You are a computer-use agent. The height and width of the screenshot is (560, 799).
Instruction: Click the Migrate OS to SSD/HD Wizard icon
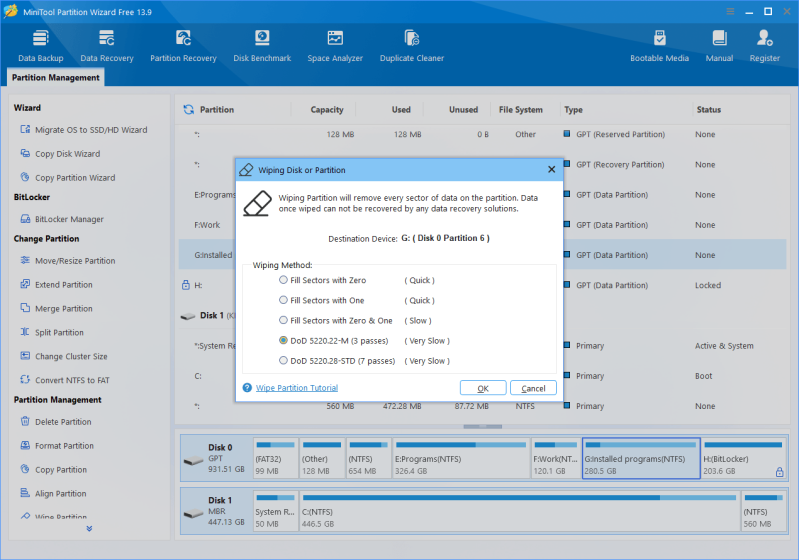pos(25,129)
